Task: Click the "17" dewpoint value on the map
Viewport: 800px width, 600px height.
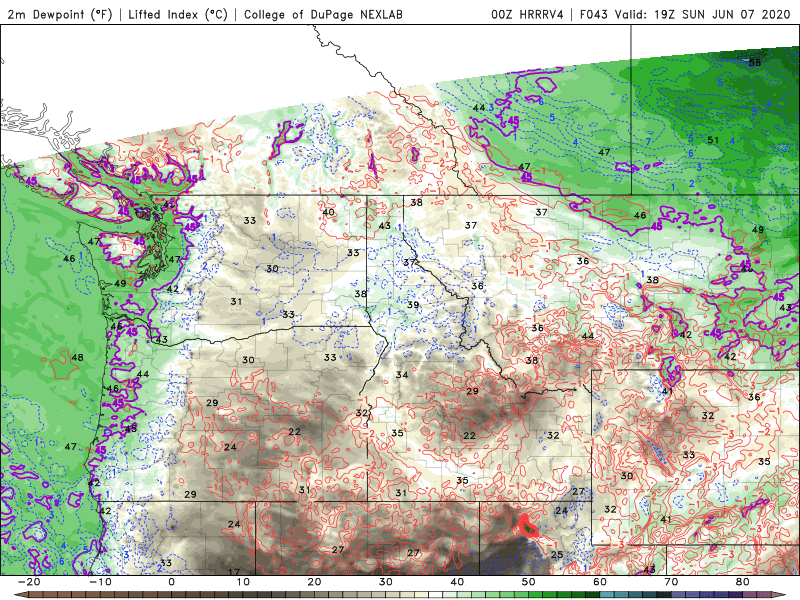Action: (234, 572)
